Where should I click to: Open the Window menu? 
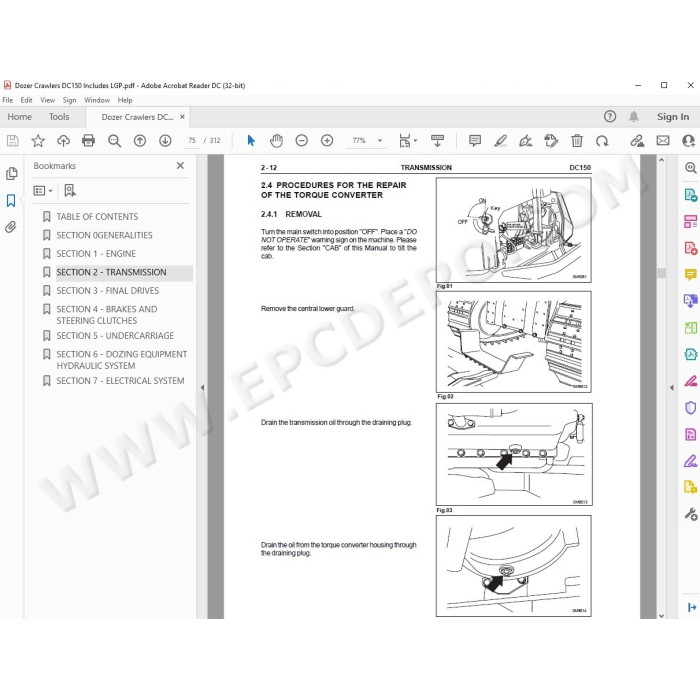pyautogui.click(x=97, y=100)
